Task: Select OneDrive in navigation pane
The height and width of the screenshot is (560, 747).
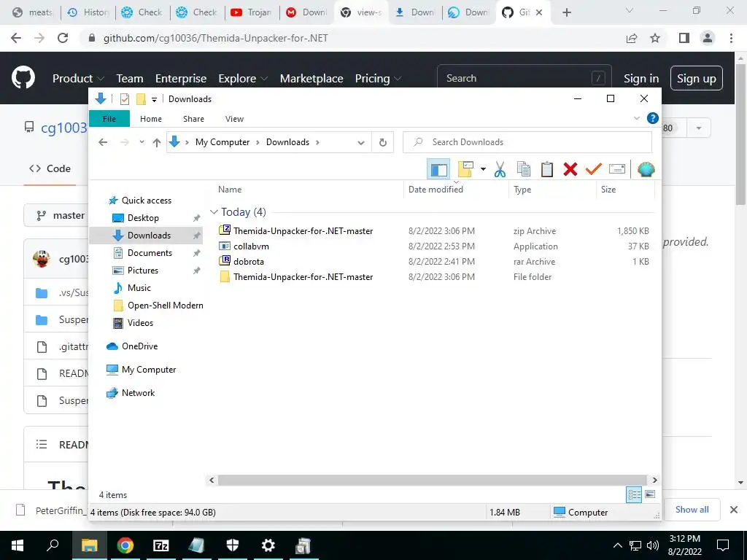Action: (x=139, y=346)
